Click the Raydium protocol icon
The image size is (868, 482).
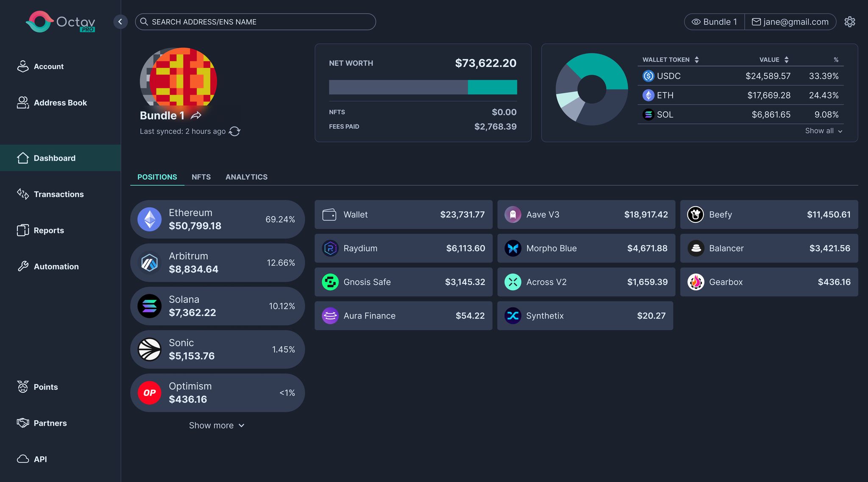(x=330, y=248)
